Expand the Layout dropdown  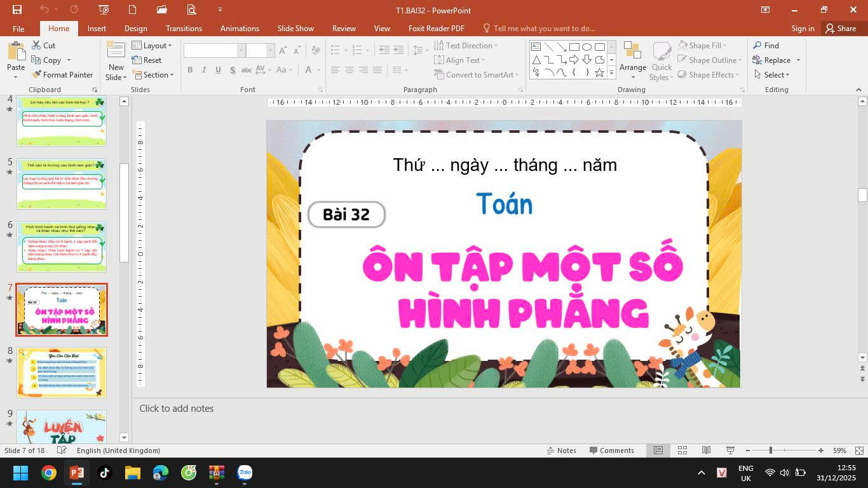(152, 46)
